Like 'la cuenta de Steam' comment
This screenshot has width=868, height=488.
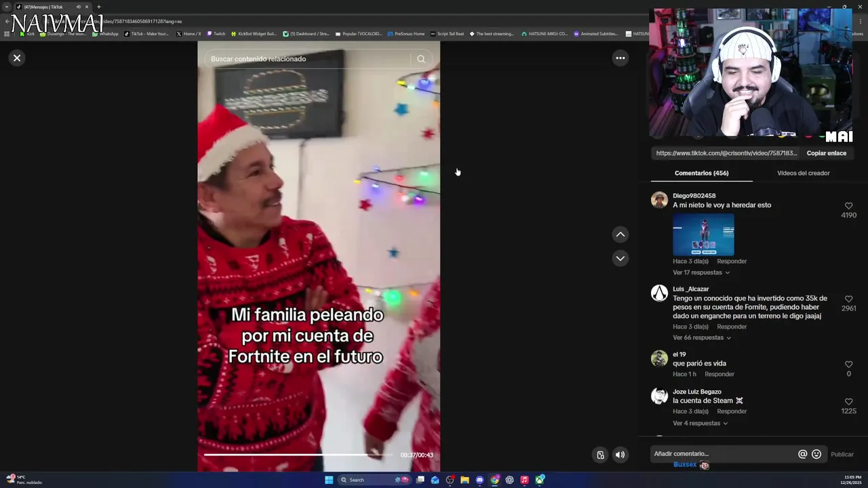848,402
